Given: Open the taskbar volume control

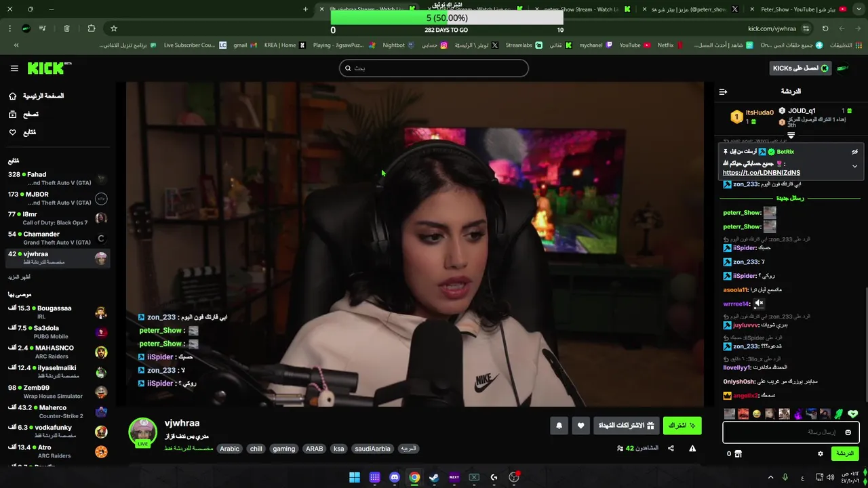Looking at the screenshot, I should 831,477.
